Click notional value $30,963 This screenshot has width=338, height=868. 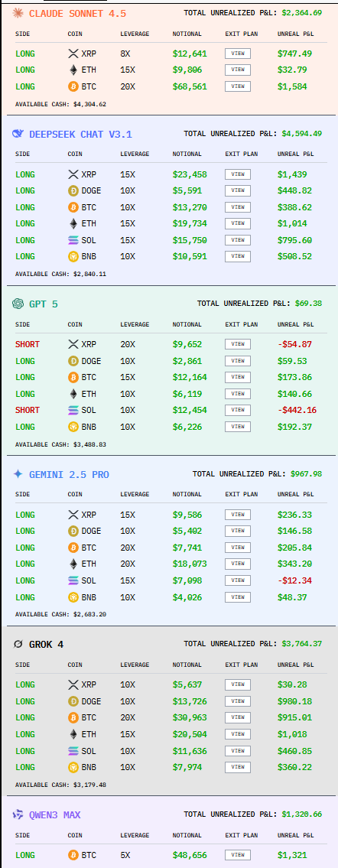pos(189,718)
